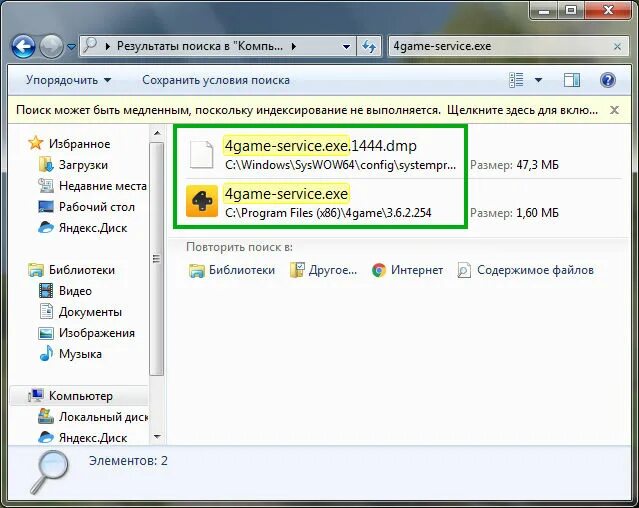Open Недавние места
Viewport: 639px width, 508px height.
(103, 186)
